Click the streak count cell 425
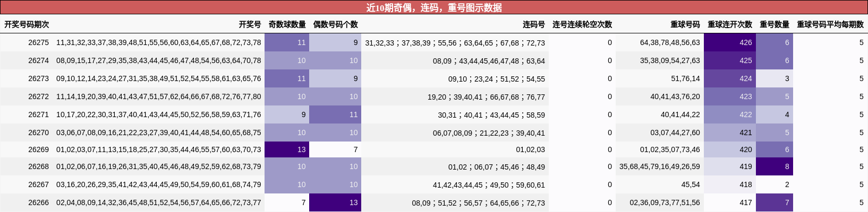Viewport: 868px width, 212px height. pos(730,60)
